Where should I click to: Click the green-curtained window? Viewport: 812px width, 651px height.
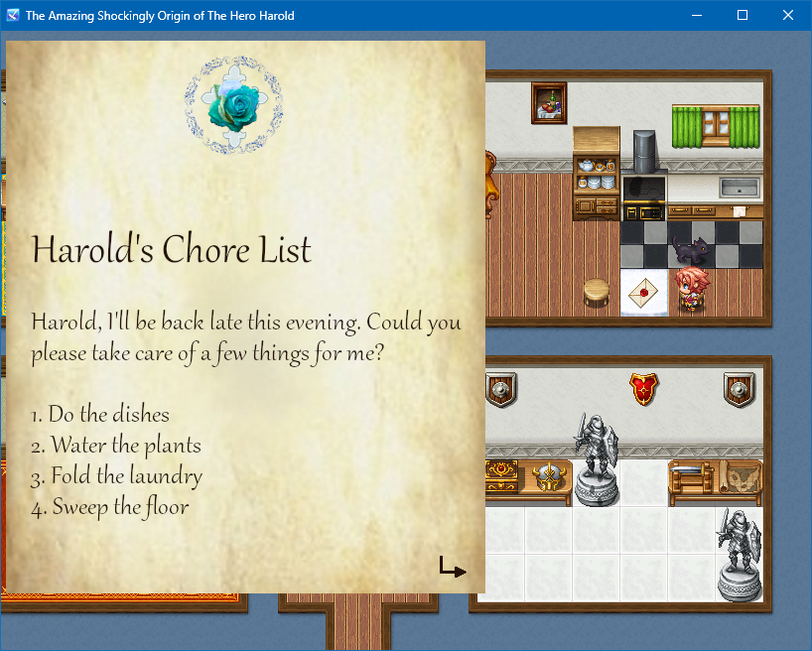click(716, 127)
